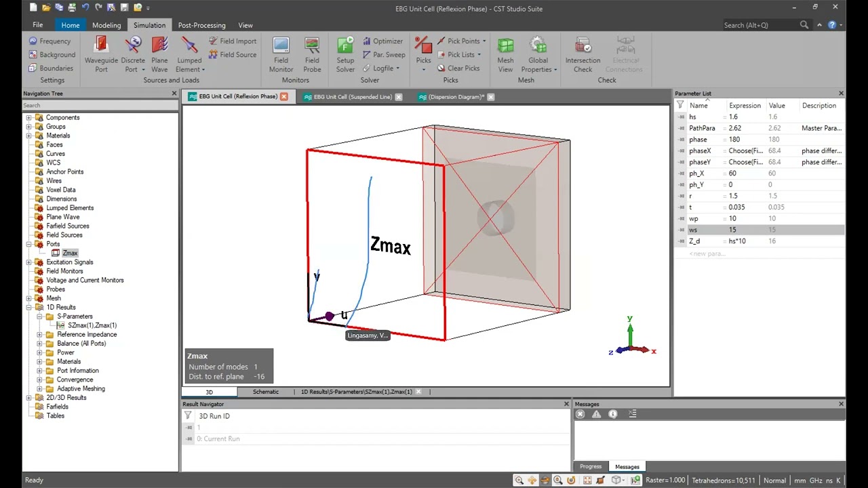Open the View ribbon tab
The image size is (868, 488).
[245, 25]
